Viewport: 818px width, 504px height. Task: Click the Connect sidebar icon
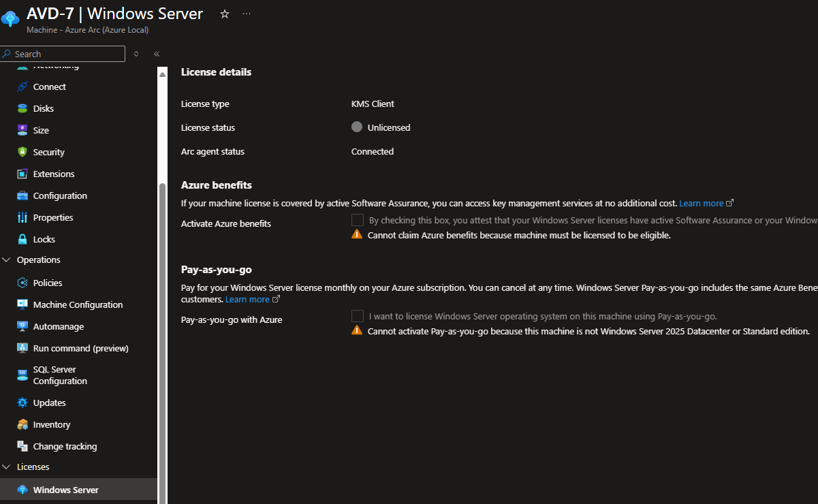[x=22, y=86]
